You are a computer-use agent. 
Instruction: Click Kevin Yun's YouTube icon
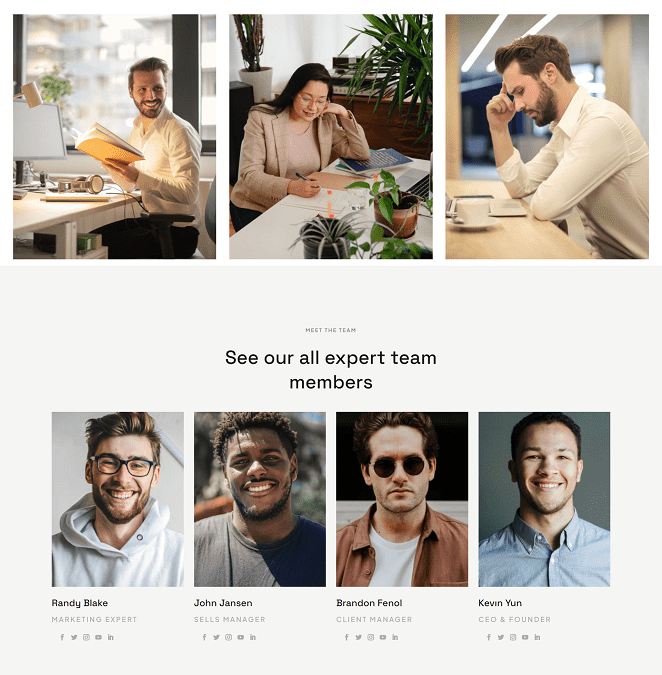[525, 637]
